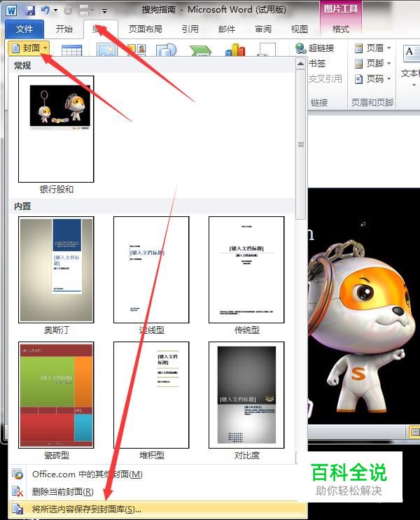Image resolution: width=420 pixels, height=520 pixels.
Task: Select the 奥斯汀 cover page thumbnail
Action: pos(56,269)
